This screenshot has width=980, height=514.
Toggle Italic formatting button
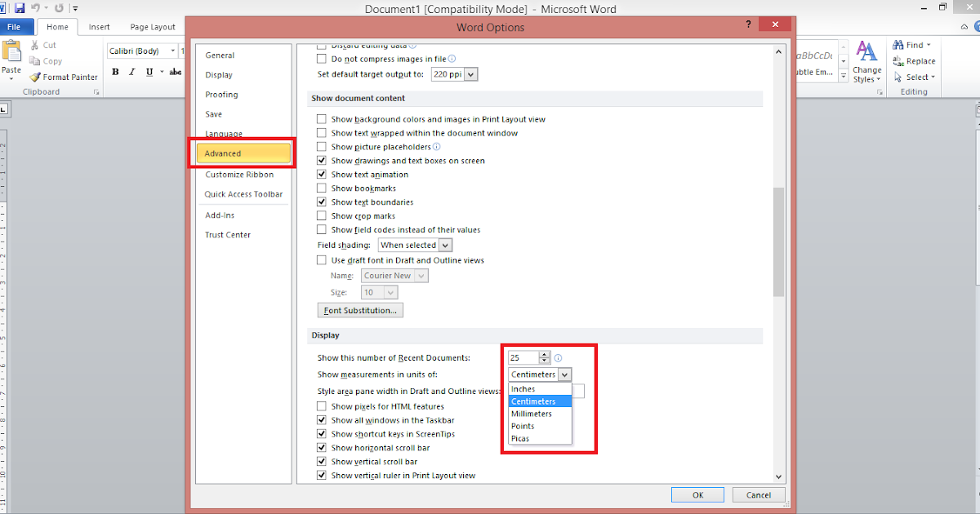click(x=131, y=72)
